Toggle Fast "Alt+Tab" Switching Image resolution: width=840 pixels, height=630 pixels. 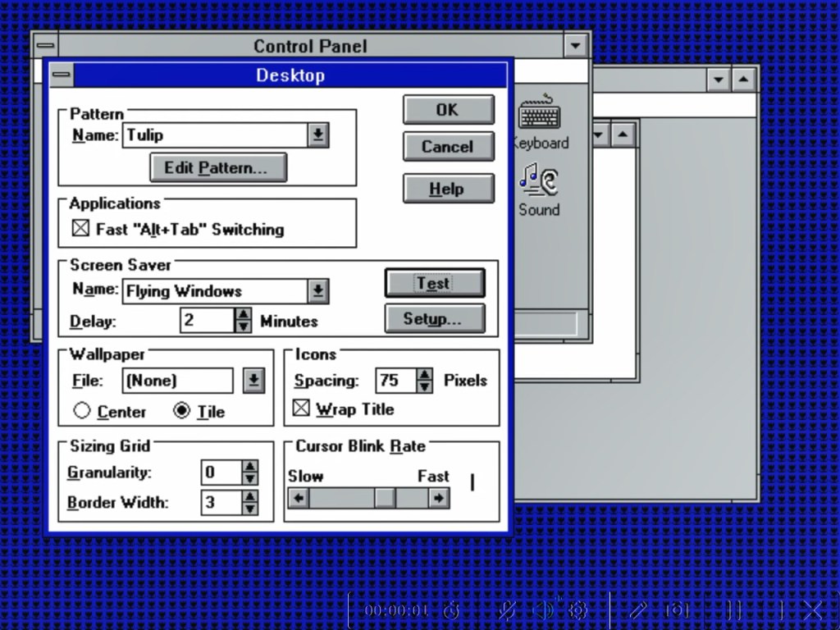(82, 229)
